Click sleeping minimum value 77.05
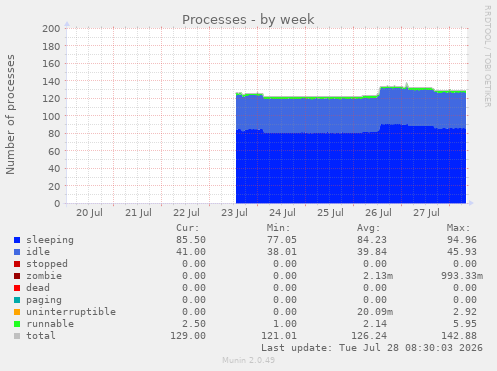 click(x=282, y=240)
